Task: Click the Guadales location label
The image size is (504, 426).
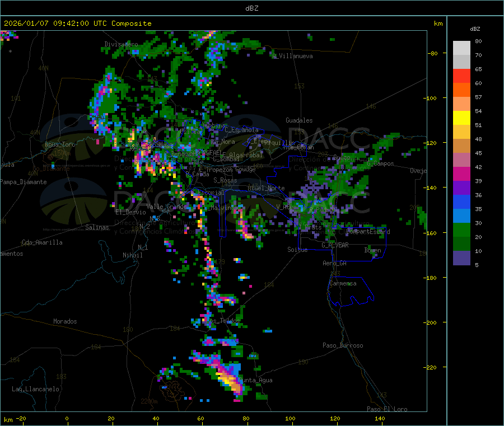Action: pos(299,120)
